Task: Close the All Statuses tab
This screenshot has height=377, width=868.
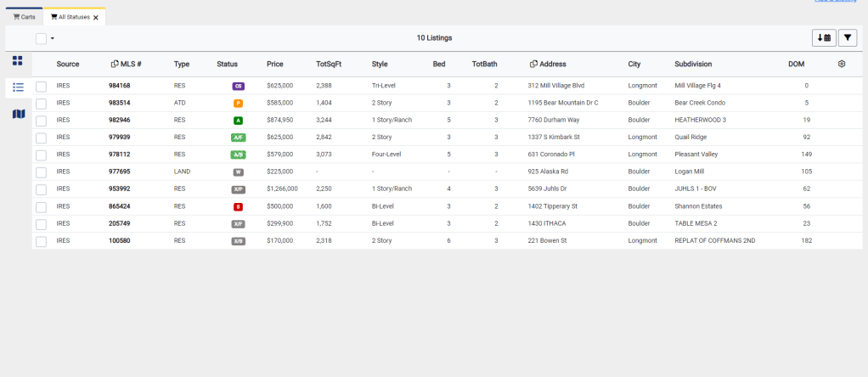Action: click(x=96, y=17)
